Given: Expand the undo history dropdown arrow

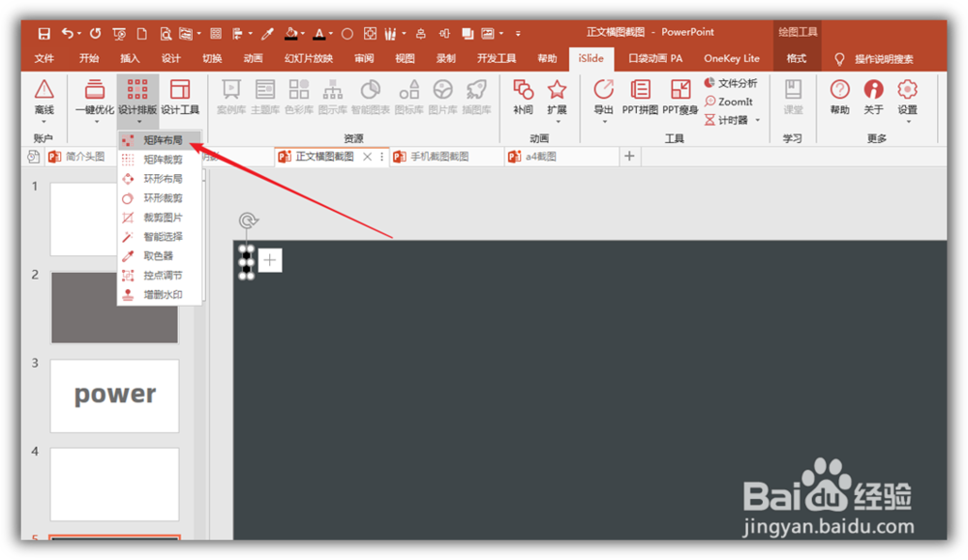Looking at the screenshot, I should click(79, 33).
